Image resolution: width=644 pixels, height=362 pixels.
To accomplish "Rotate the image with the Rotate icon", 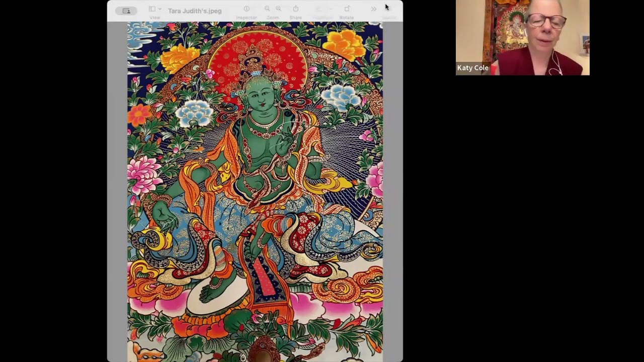I will (x=347, y=9).
